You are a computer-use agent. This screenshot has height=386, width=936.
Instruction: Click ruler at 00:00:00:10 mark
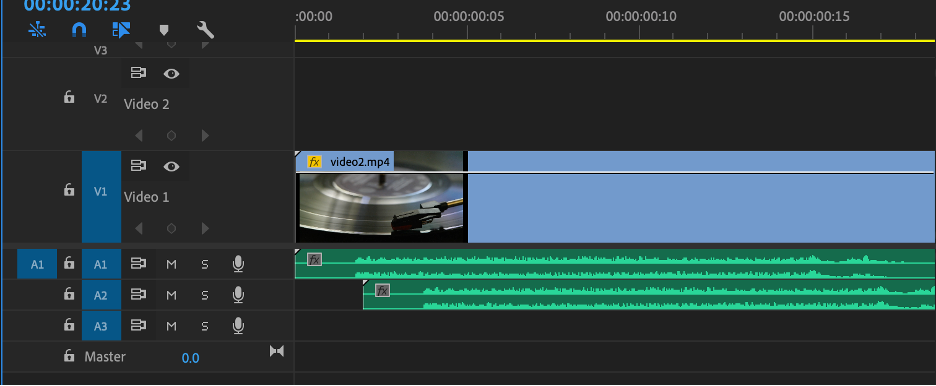pyautogui.click(x=641, y=17)
